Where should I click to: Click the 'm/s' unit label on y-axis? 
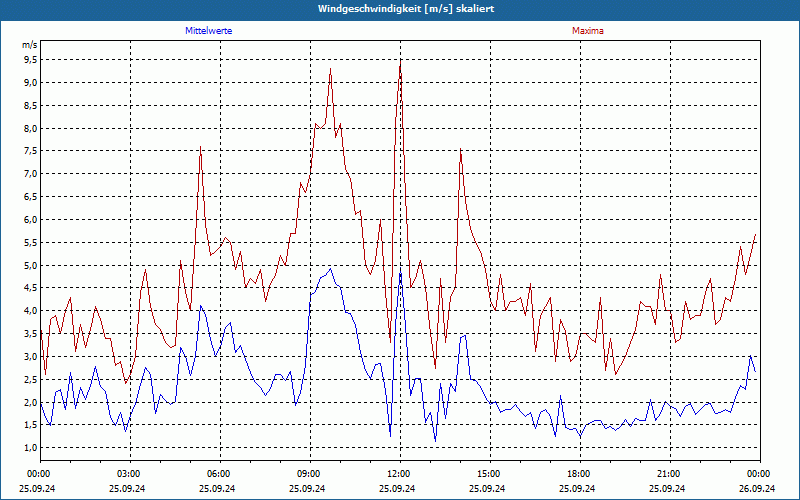(x=30, y=45)
